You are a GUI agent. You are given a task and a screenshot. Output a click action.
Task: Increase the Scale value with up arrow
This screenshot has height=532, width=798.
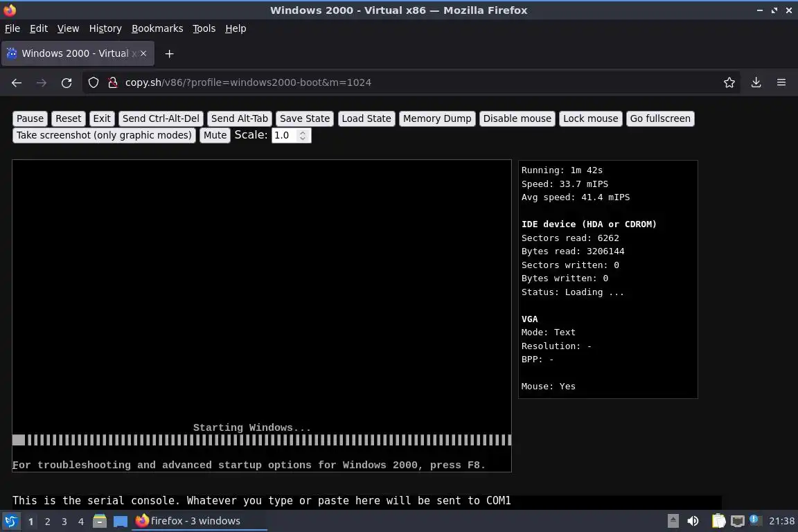[x=303, y=132]
